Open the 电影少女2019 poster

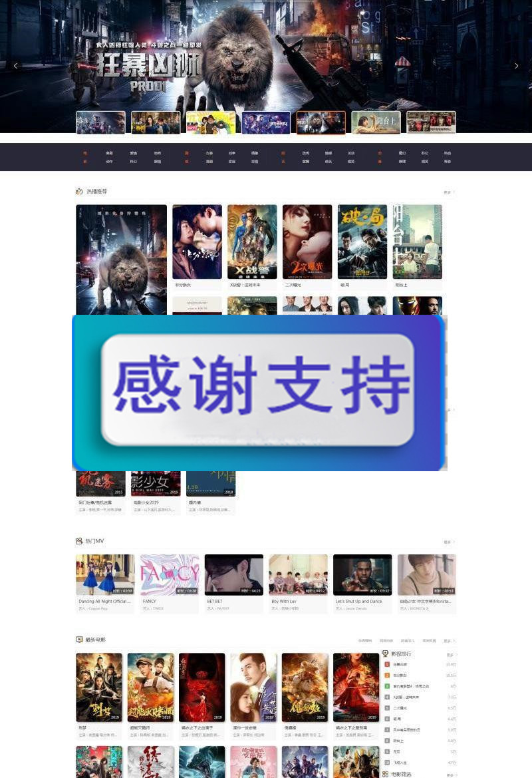(x=156, y=484)
